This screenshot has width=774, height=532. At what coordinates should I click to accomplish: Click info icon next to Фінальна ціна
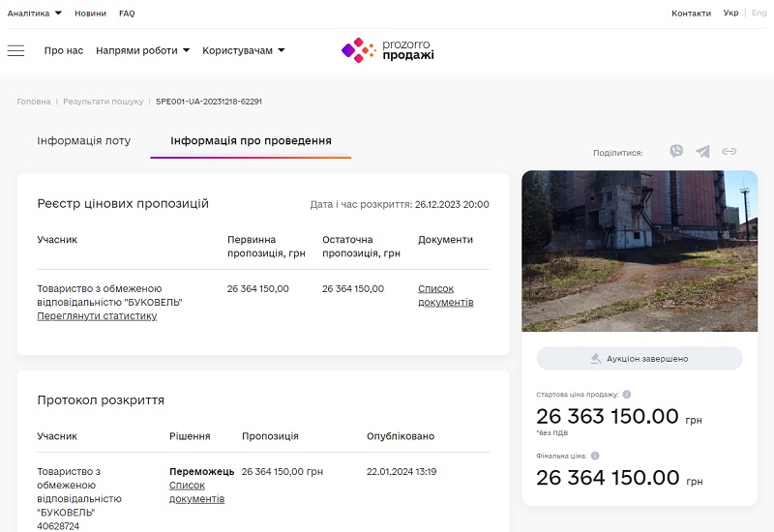coord(595,456)
